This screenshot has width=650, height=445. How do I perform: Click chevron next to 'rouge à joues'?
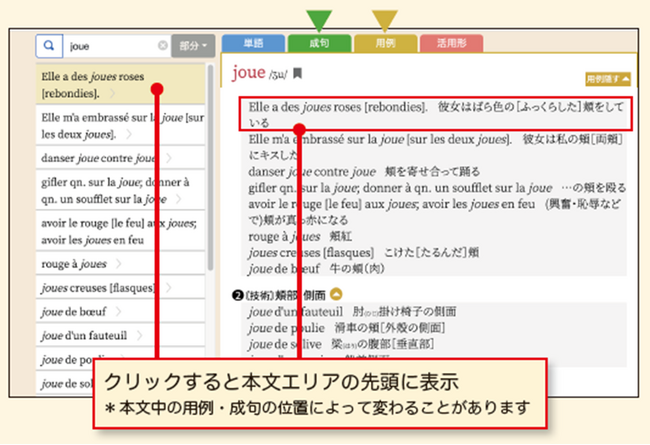tap(118, 265)
